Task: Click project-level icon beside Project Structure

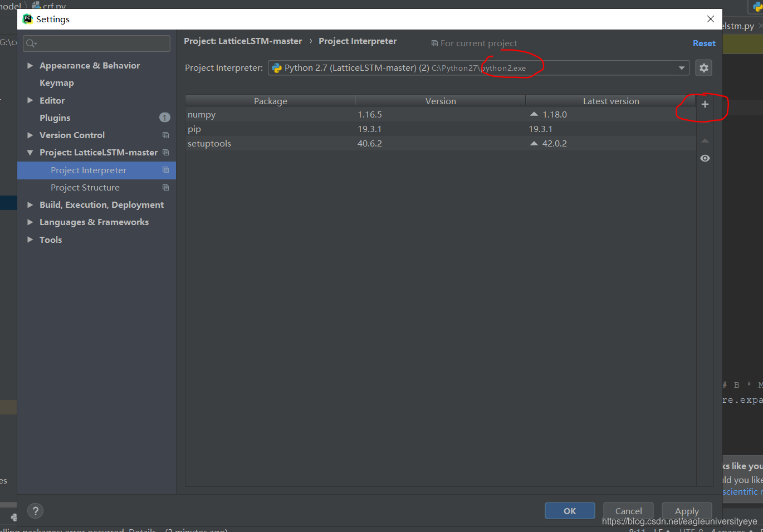Action: 165,188
